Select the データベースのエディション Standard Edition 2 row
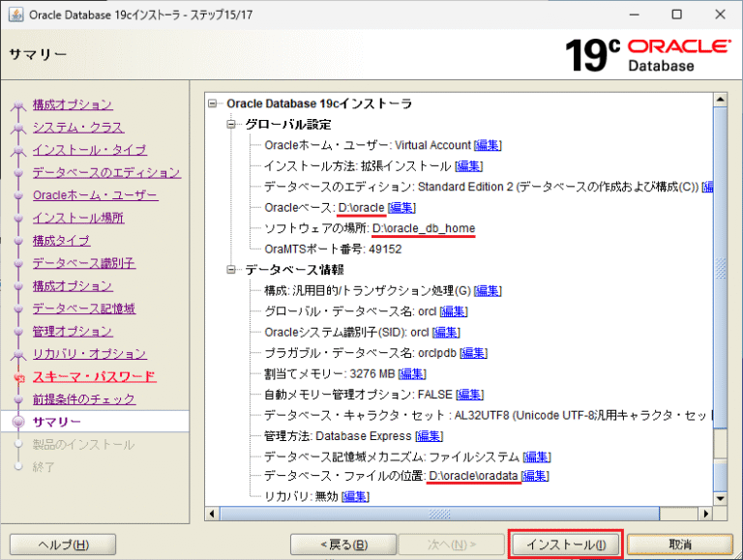The image size is (743, 560). click(x=488, y=187)
